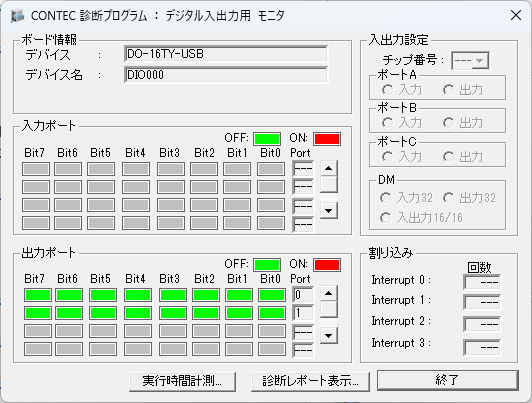Click the 終了 button to exit

pos(448,380)
